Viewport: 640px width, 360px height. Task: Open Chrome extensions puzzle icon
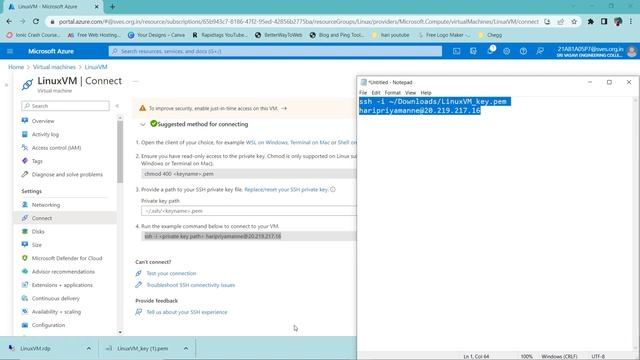tap(591, 21)
